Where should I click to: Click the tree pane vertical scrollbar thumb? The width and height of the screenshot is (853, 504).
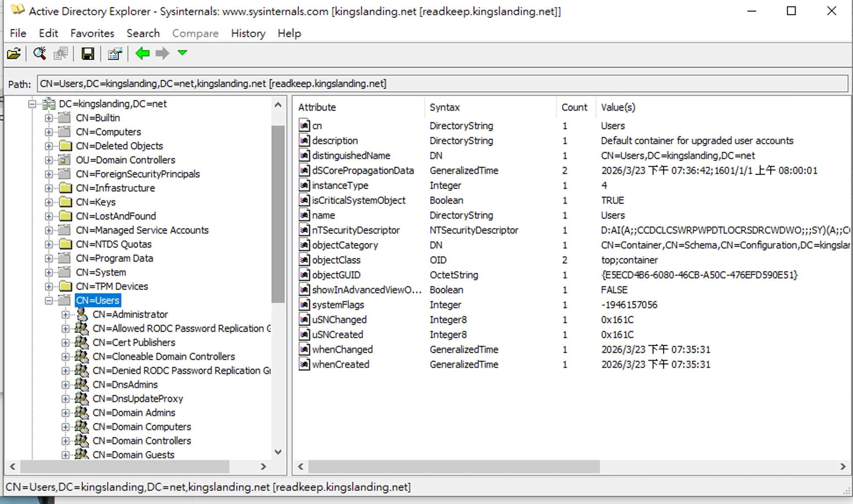pyautogui.click(x=278, y=214)
